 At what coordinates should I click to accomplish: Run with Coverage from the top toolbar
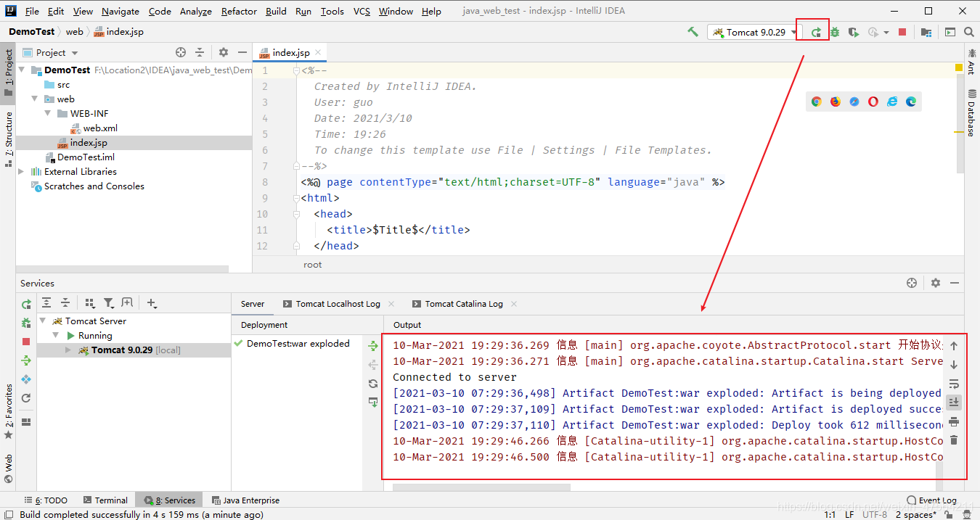[x=854, y=32]
